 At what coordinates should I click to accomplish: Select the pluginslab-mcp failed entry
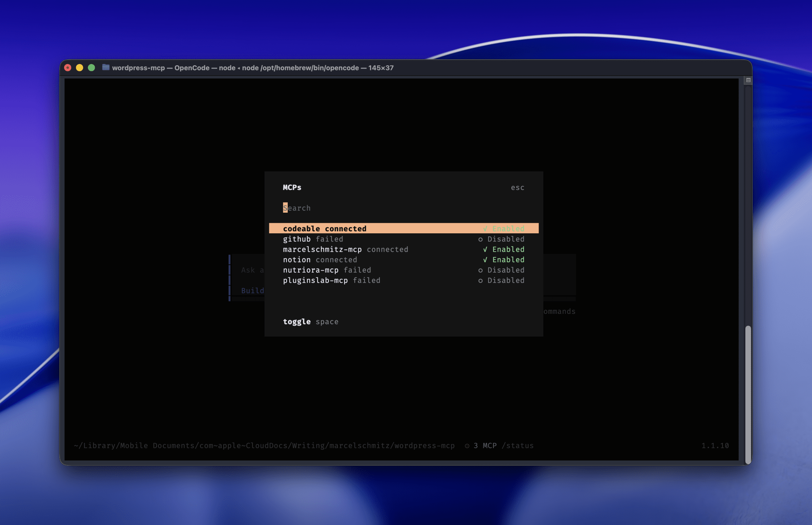331,281
